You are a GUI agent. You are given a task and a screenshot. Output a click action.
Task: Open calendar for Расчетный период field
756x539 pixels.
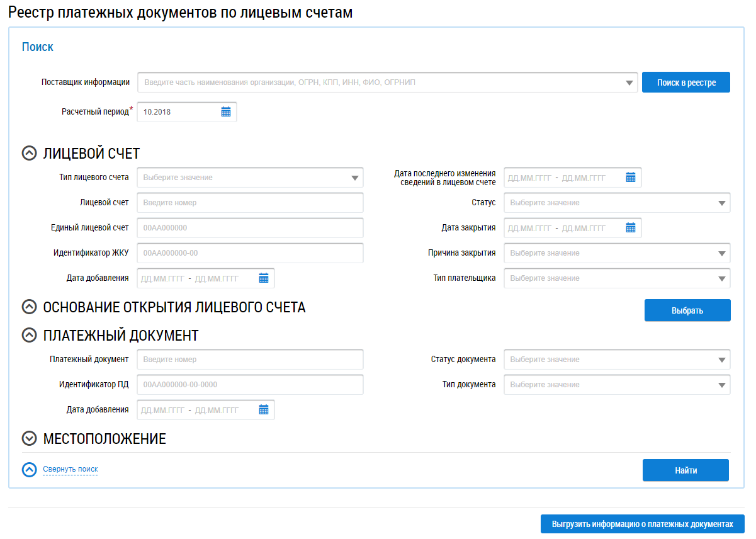point(226,112)
